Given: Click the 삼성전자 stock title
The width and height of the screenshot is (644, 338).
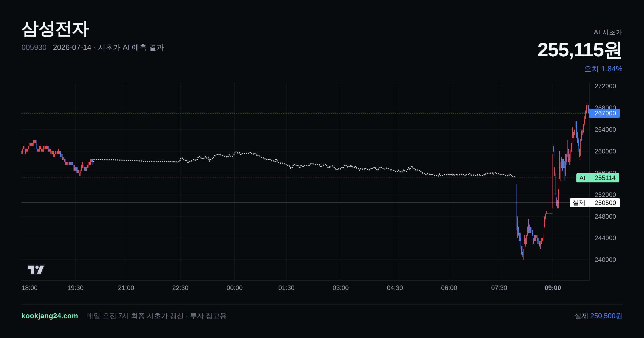Looking at the screenshot, I should (55, 29).
